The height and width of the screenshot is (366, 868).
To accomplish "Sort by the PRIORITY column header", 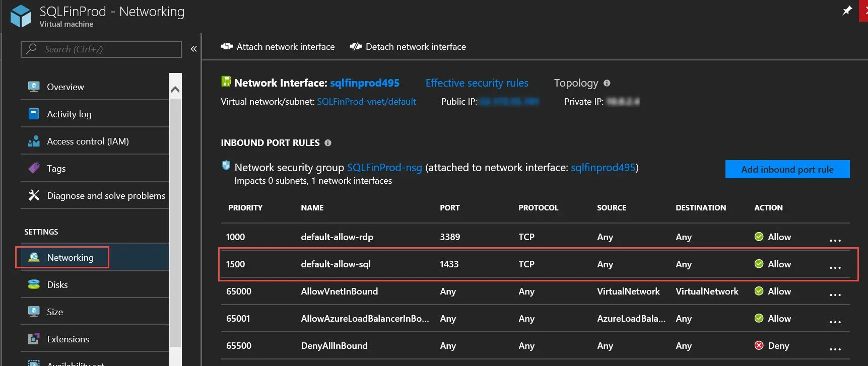I will [245, 207].
